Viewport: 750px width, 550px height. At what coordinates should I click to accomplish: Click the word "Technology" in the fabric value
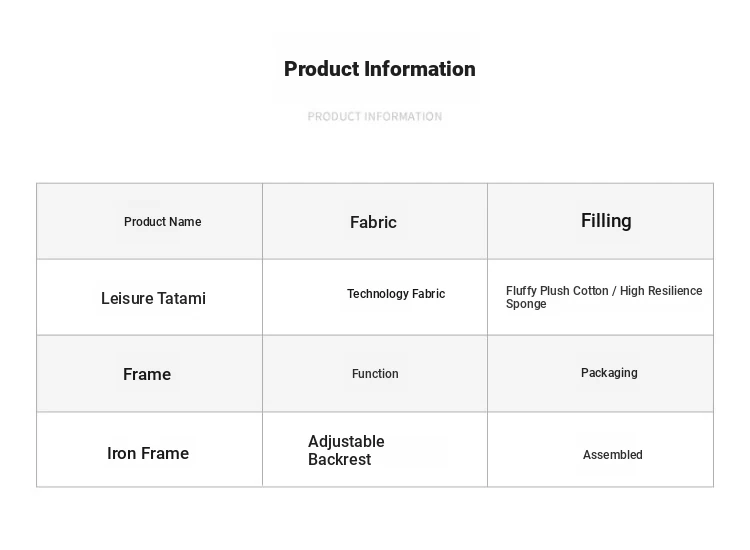[x=376, y=294]
